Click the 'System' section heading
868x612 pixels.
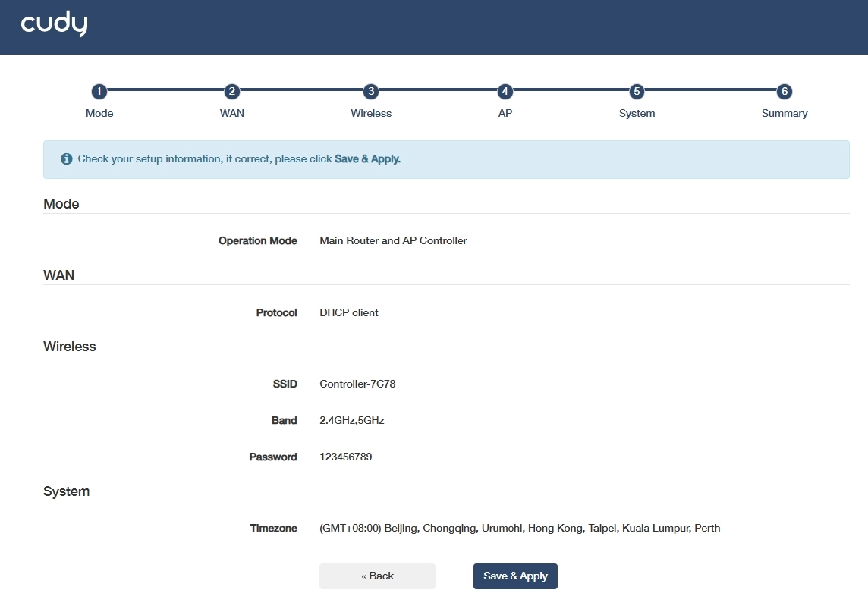[x=67, y=491]
